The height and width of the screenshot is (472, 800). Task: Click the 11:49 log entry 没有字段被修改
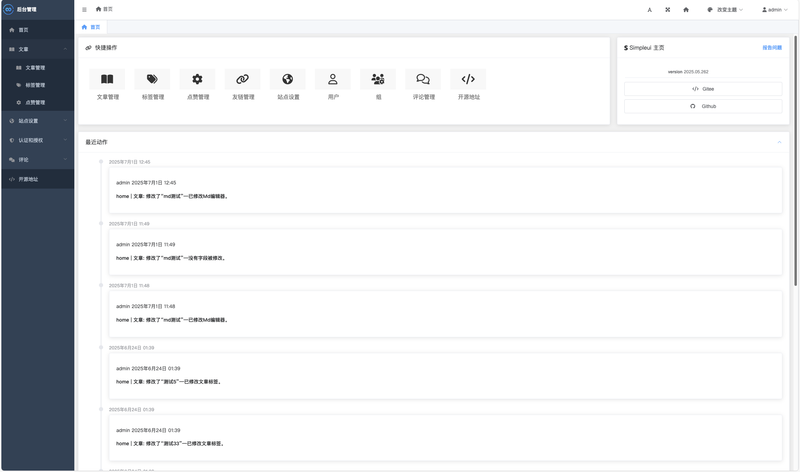[445, 252]
